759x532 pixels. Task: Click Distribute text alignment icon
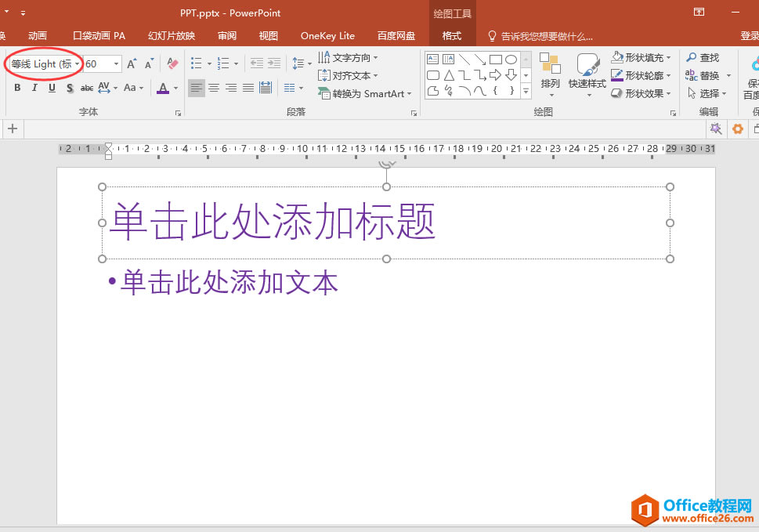click(266, 88)
